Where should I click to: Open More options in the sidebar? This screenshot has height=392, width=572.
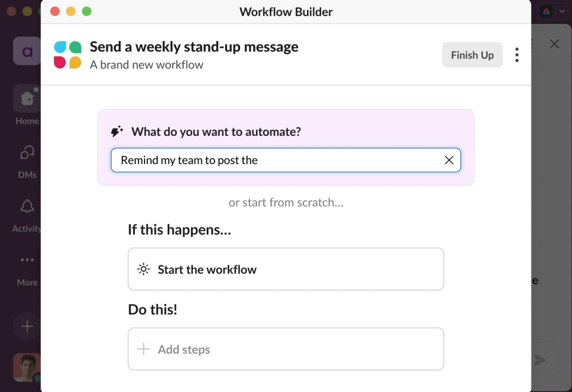(x=27, y=270)
